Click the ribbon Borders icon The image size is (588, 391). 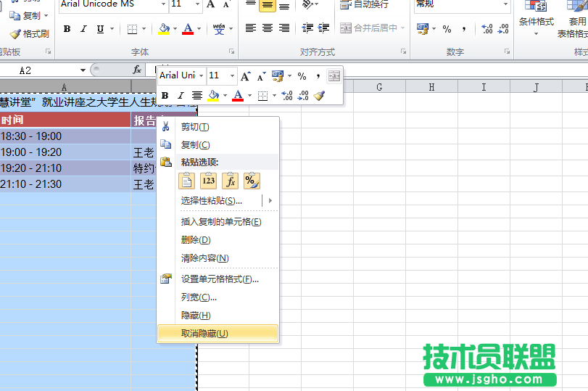132,29
